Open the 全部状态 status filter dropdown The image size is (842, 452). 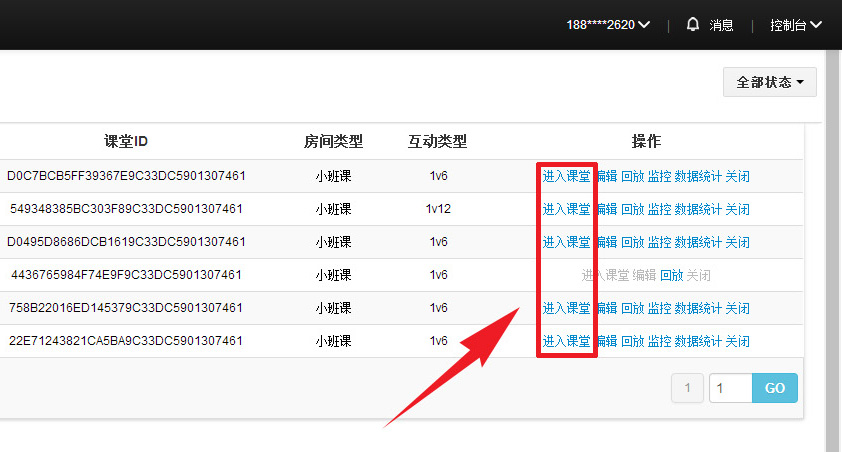(x=769, y=82)
